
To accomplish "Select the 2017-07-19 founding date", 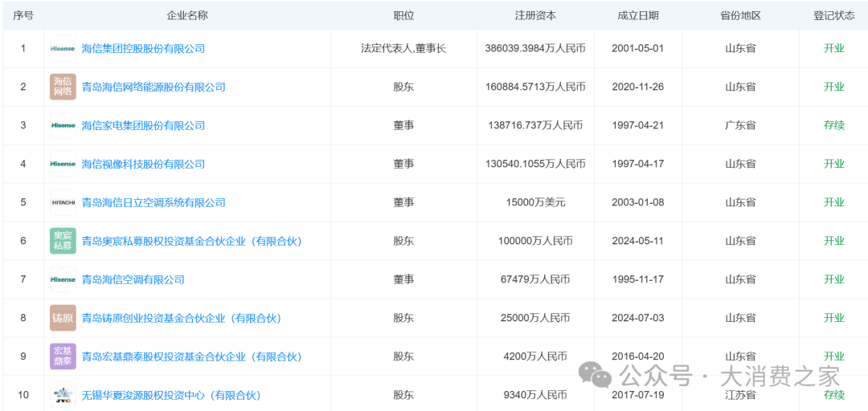I will pos(637,395).
